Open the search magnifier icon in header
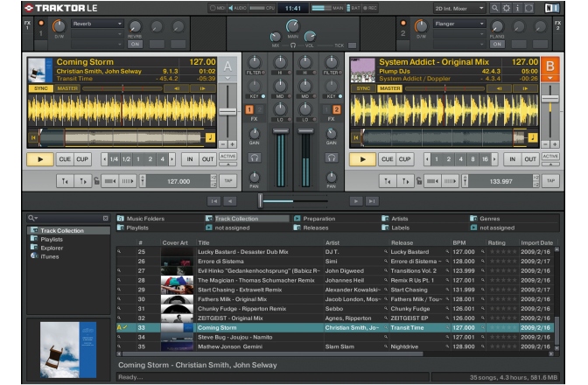 [495, 8]
